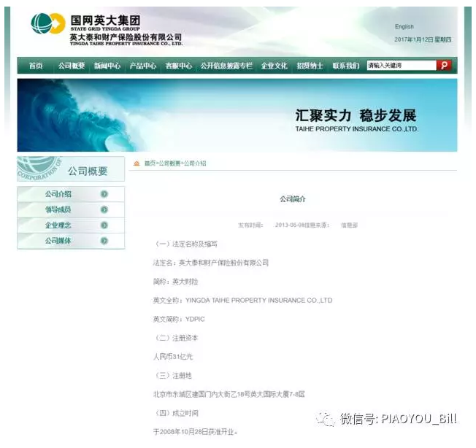Click the publish date 2013-06-08

click(x=290, y=225)
